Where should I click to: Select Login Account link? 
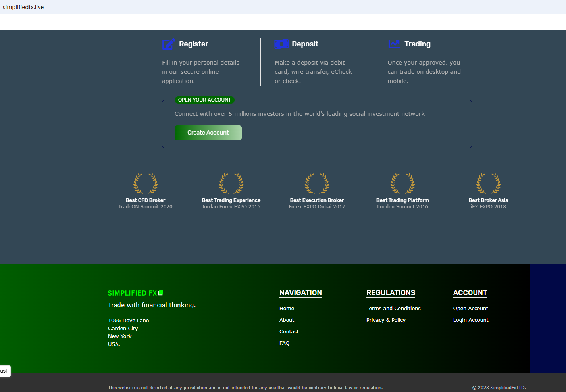click(470, 320)
